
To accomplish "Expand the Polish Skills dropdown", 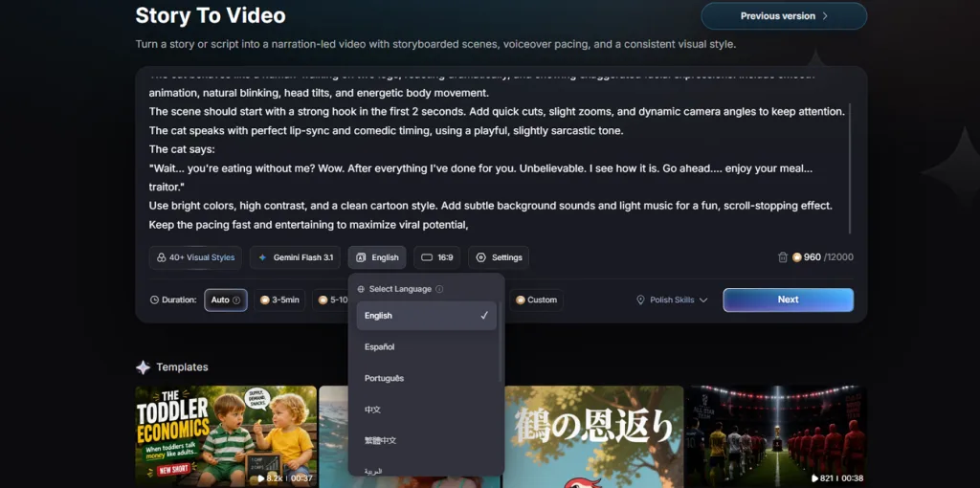I will [672, 299].
